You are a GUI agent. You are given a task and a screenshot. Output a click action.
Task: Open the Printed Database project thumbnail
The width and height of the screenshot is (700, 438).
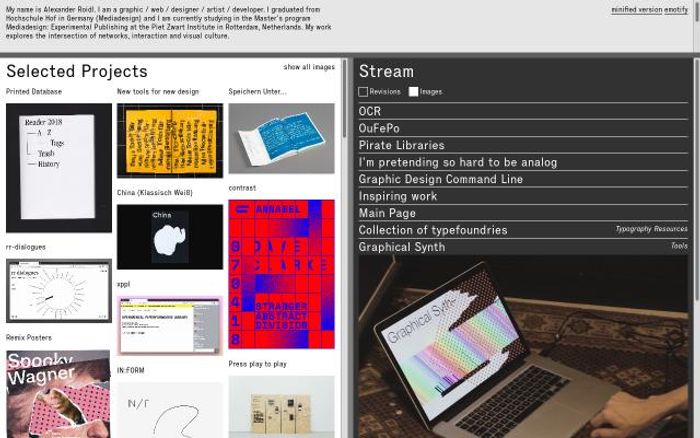[x=58, y=167]
